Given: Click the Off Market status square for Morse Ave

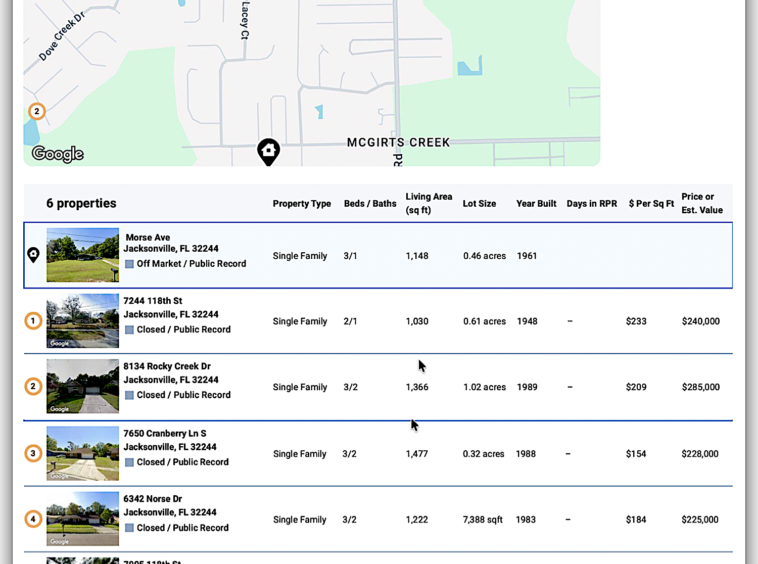Looking at the screenshot, I should tap(129, 264).
